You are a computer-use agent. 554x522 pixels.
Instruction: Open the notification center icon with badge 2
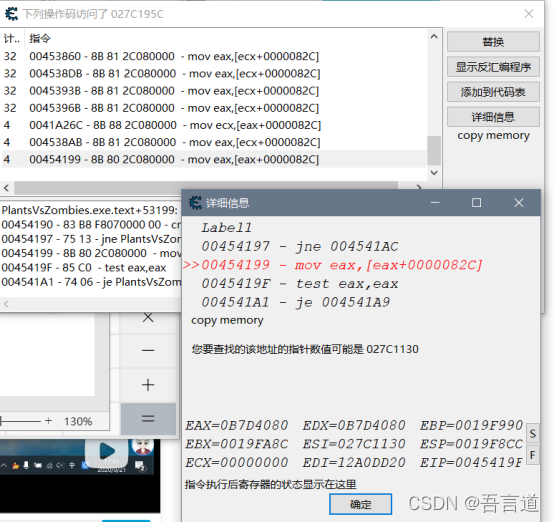(x=140, y=466)
